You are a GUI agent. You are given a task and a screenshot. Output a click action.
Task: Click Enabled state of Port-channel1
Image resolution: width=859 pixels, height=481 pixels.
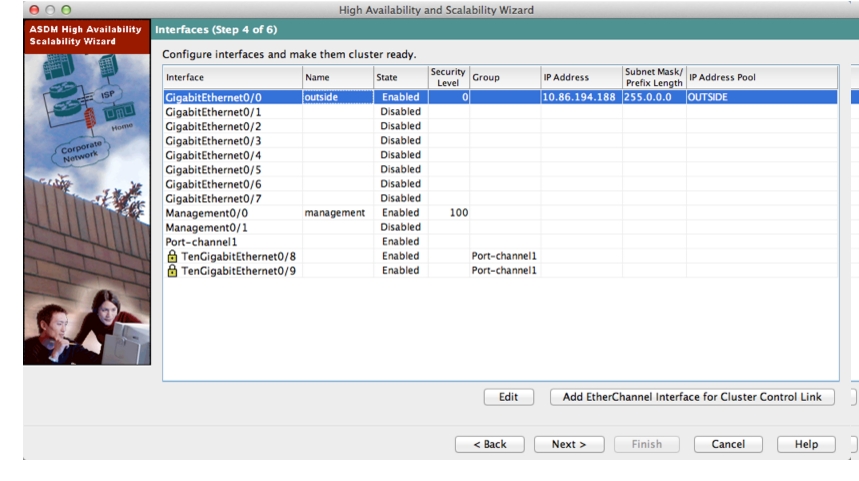click(400, 242)
